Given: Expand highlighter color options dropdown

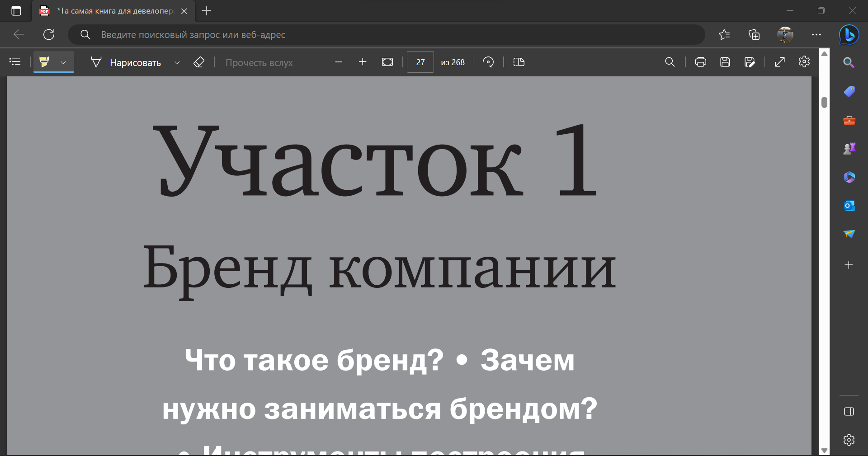Looking at the screenshot, I should coord(63,62).
